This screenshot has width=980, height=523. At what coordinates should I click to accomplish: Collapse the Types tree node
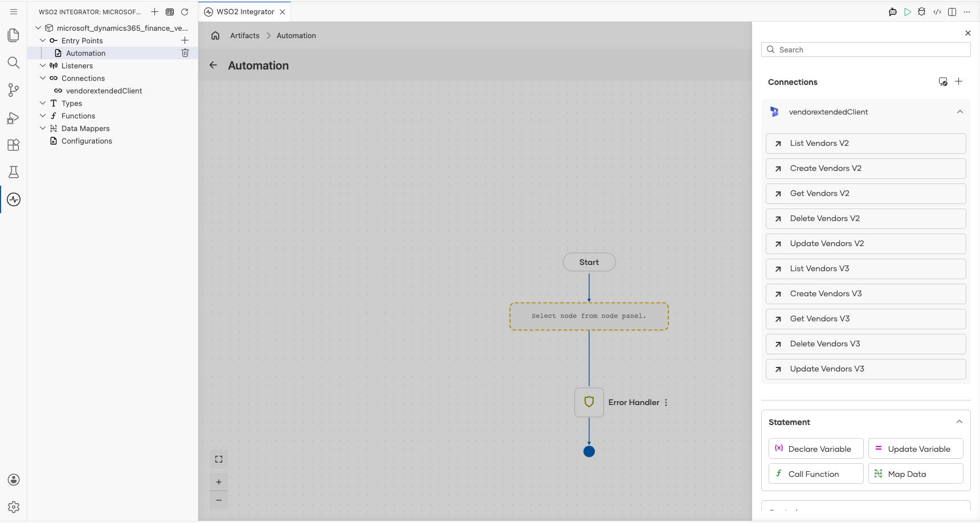coord(43,103)
